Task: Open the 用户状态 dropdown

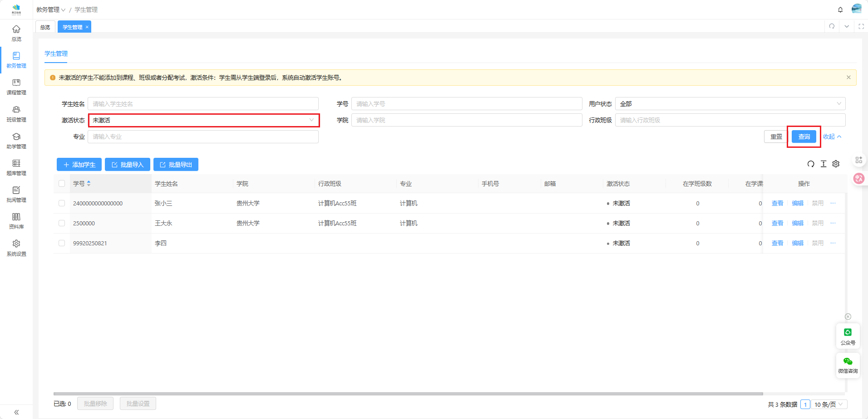Action: pyautogui.click(x=730, y=104)
